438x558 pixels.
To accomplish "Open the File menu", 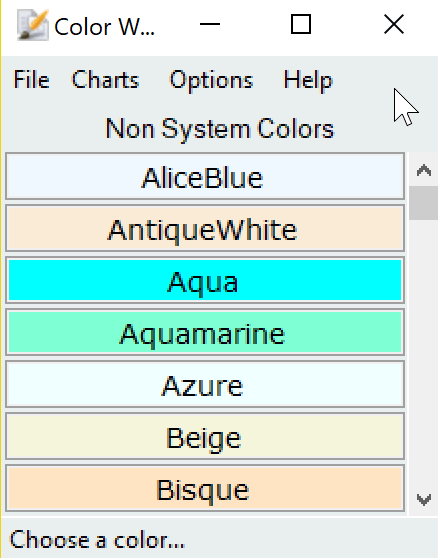I will point(31,79).
